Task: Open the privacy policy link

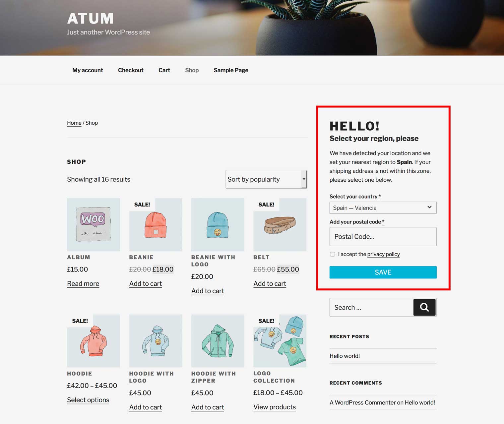Action: click(x=383, y=254)
